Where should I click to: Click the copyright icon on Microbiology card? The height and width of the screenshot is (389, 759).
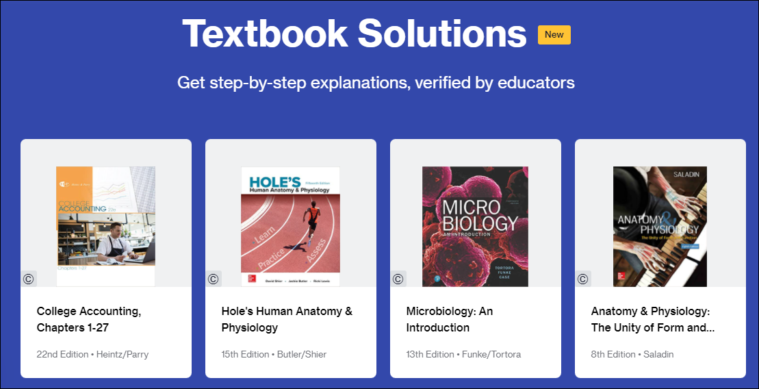pos(398,279)
